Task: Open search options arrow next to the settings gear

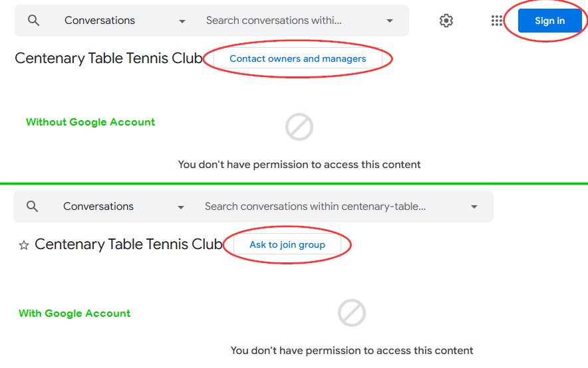Action: [390, 21]
